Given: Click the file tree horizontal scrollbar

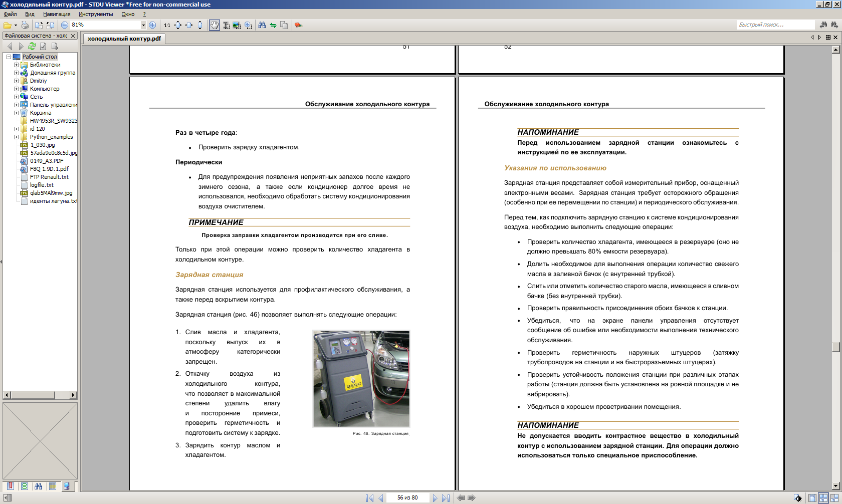Looking at the screenshot, I should pyautogui.click(x=40, y=395).
